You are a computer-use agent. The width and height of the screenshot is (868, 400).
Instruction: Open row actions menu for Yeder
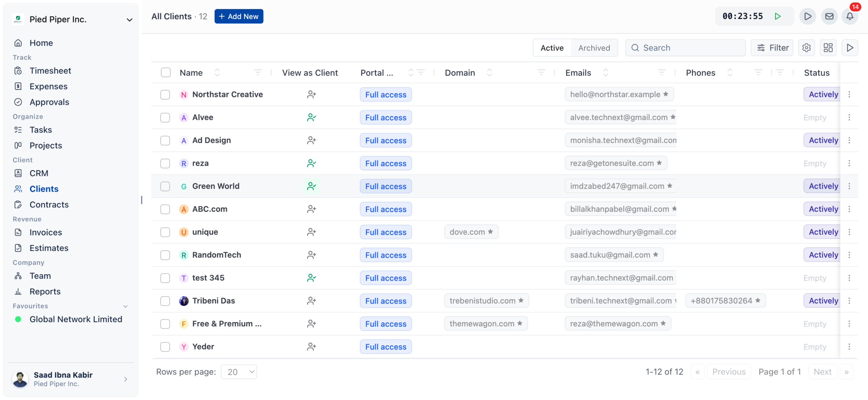tap(849, 346)
